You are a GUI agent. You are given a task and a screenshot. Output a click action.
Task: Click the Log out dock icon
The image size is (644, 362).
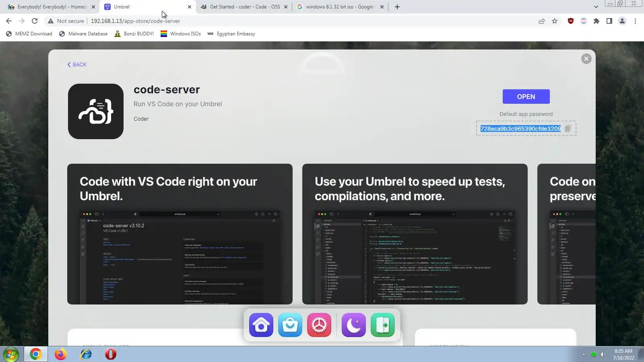[383, 325]
